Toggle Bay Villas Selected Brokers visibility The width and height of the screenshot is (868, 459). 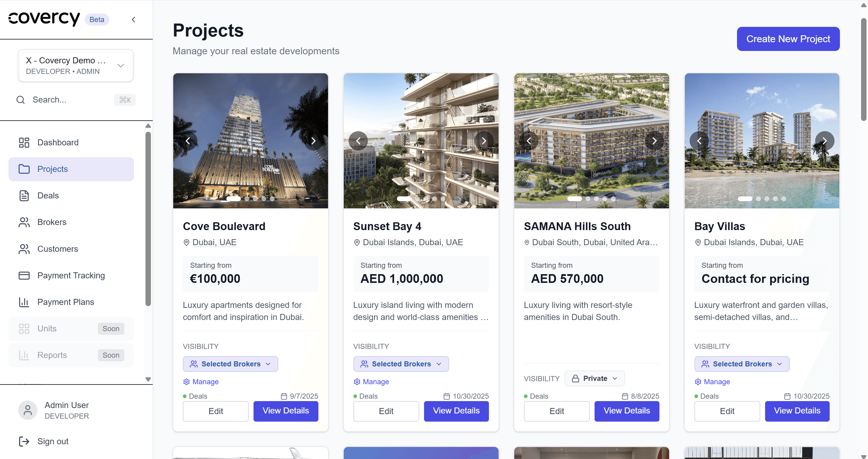[742, 364]
